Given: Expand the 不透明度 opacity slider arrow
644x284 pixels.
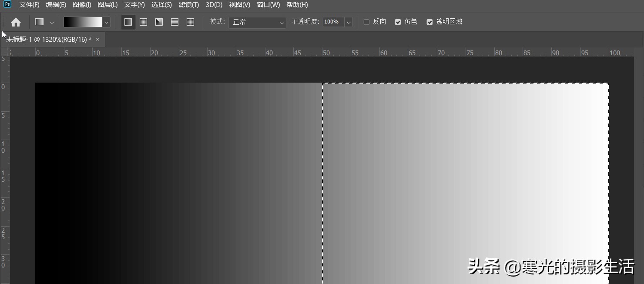Looking at the screenshot, I should click(348, 22).
